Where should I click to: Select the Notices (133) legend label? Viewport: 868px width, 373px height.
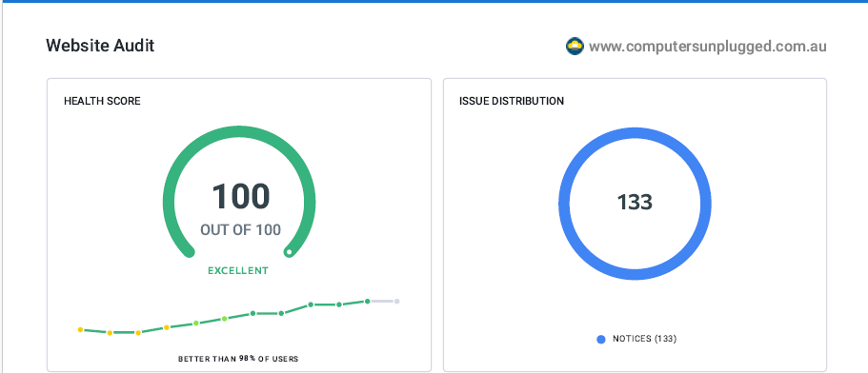pos(644,339)
